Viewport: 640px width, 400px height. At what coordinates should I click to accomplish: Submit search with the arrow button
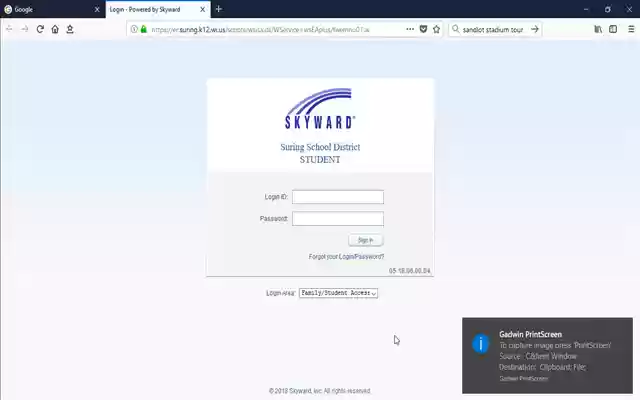click(x=535, y=29)
